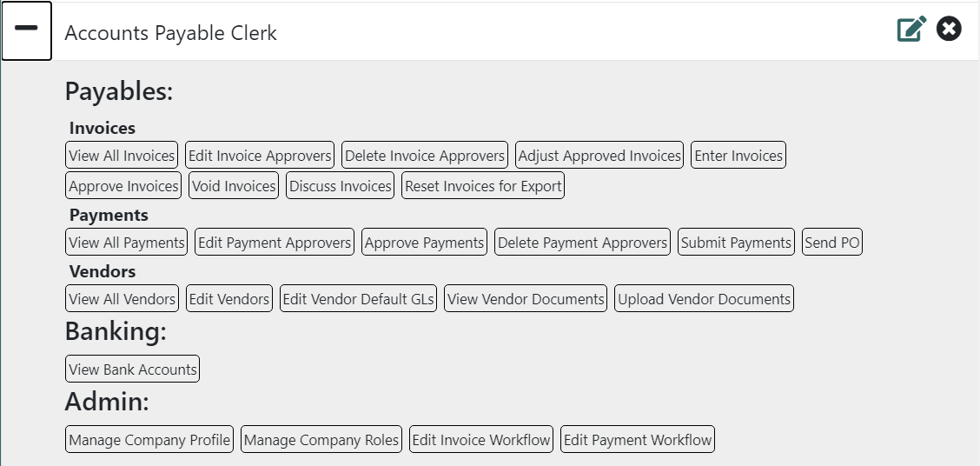980x466 pixels.
Task: Click Edit Vendor Default GLs permission
Action: 359,298
